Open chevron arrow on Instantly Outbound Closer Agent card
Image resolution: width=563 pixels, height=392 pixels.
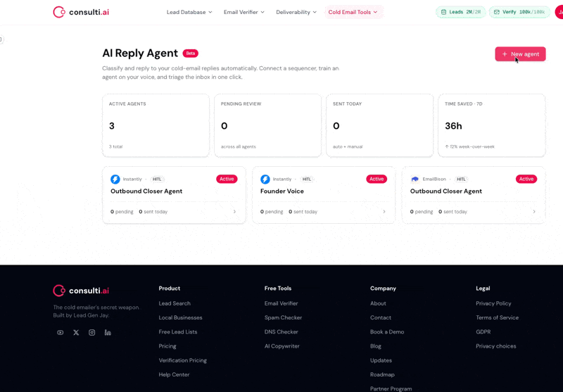[x=234, y=211]
